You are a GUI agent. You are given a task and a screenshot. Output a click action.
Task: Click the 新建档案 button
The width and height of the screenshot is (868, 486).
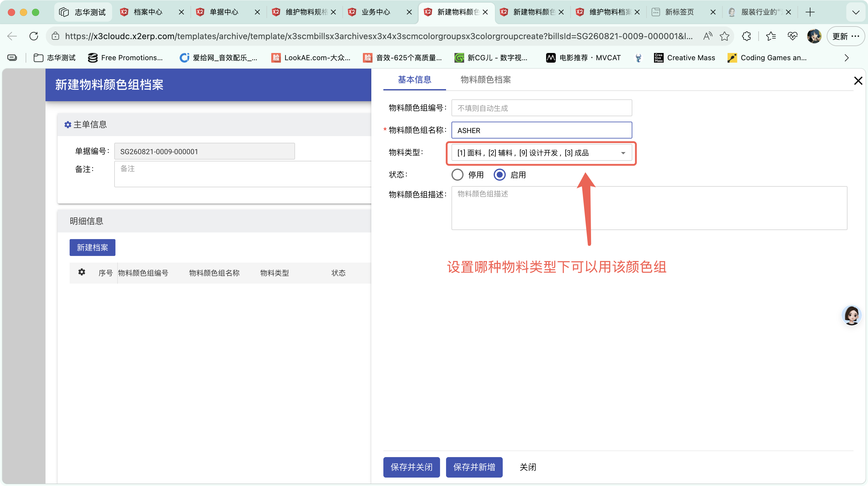click(x=92, y=248)
